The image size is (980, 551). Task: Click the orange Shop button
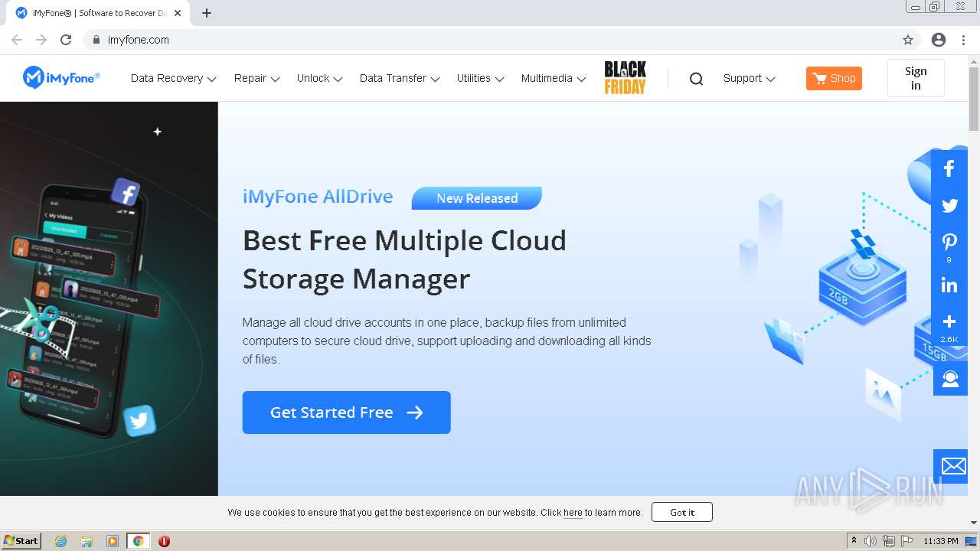834,78
